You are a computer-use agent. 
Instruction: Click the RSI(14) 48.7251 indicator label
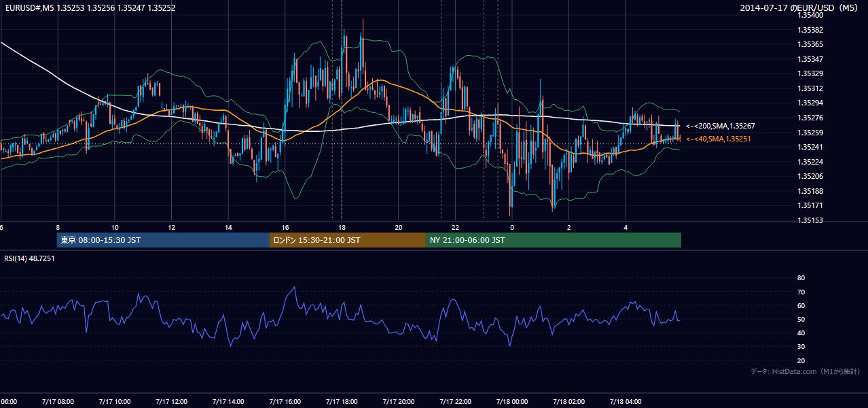pos(29,258)
